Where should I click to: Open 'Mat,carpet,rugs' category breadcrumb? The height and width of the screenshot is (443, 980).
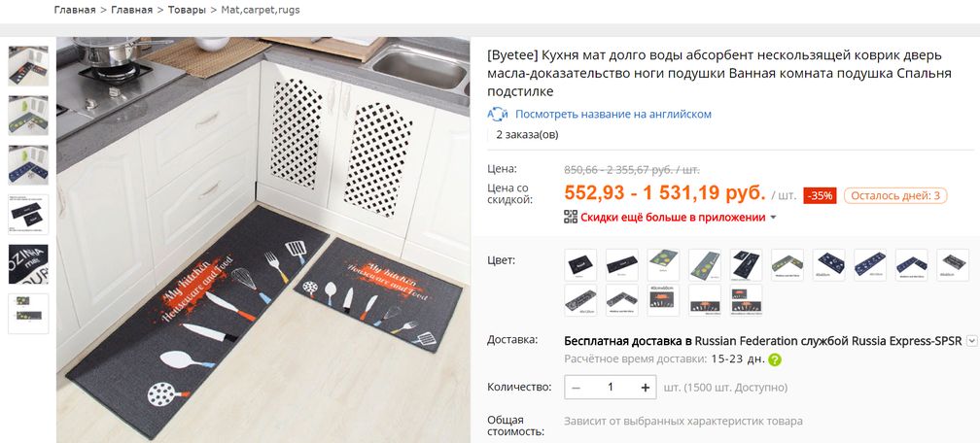point(261,10)
